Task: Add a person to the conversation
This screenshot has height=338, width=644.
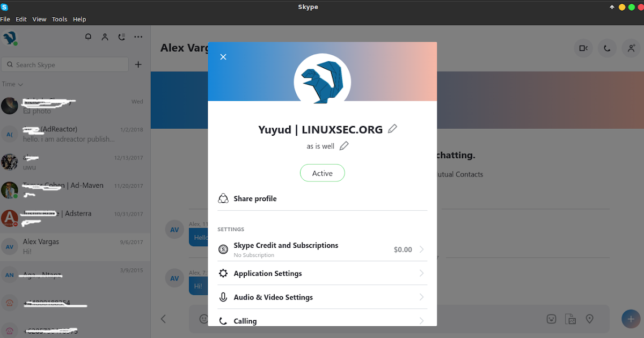Action: point(631,48)
